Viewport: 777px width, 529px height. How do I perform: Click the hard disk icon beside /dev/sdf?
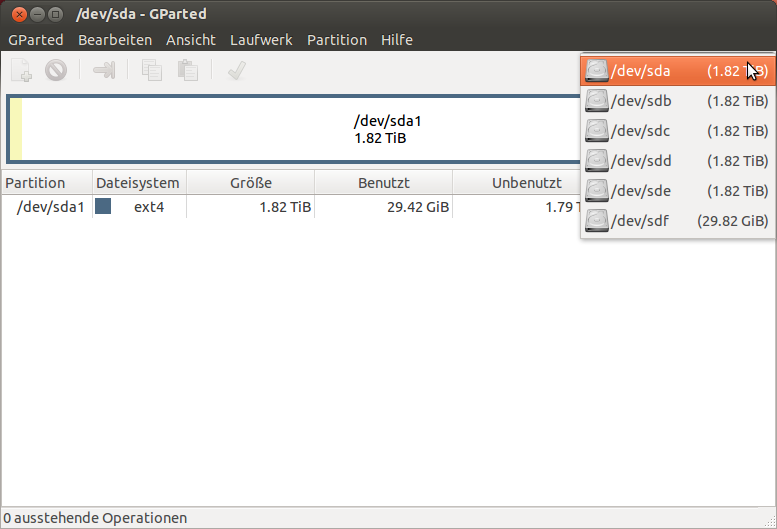tap(597, 220)
